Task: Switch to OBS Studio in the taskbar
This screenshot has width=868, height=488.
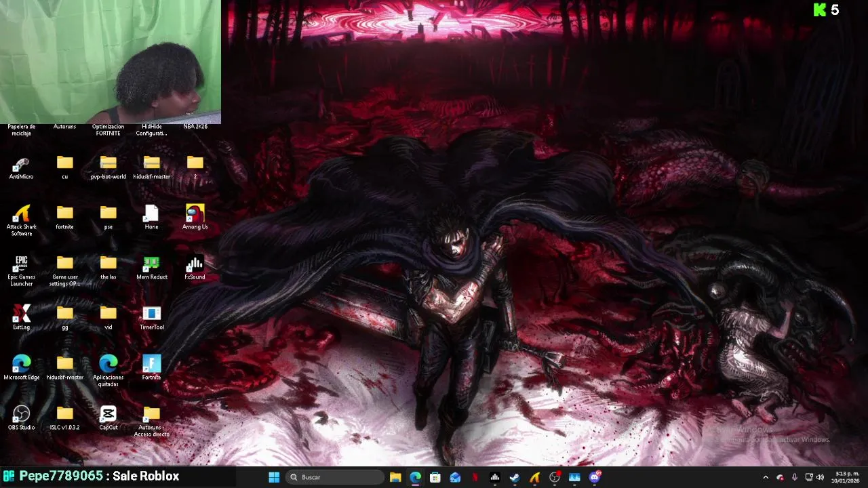Action: click(555, 477)
